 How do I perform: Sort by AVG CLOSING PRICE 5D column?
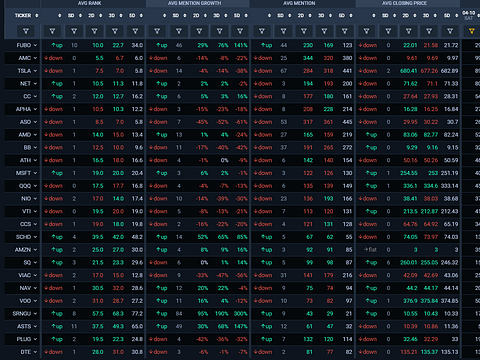(x=457, y=16)
